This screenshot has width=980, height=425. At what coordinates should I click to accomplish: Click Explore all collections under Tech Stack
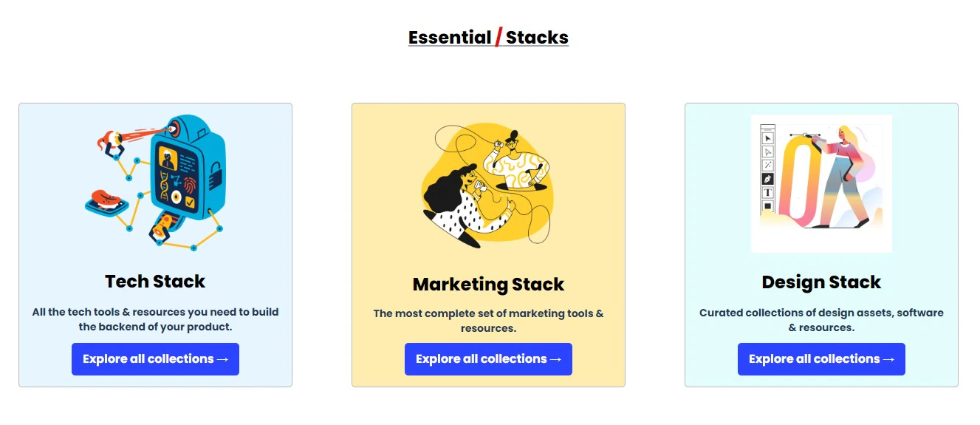click(155, 359)
